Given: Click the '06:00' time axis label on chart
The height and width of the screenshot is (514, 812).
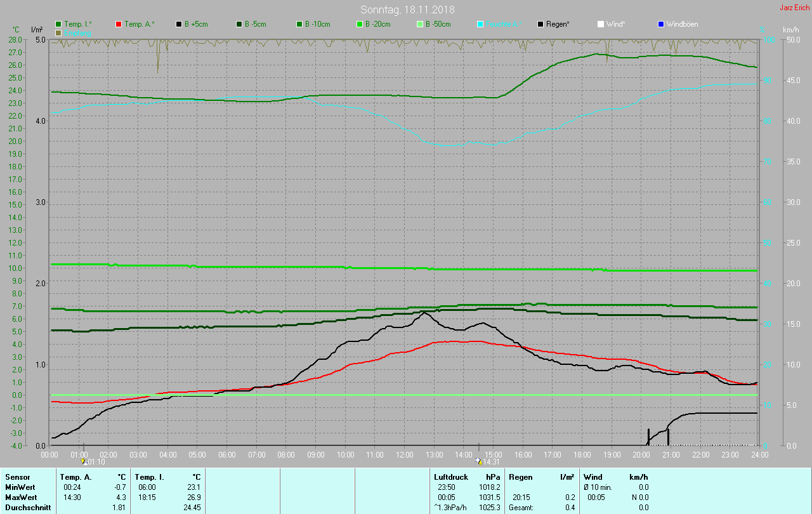Looking at the screenshot, I should coord(227,454).
